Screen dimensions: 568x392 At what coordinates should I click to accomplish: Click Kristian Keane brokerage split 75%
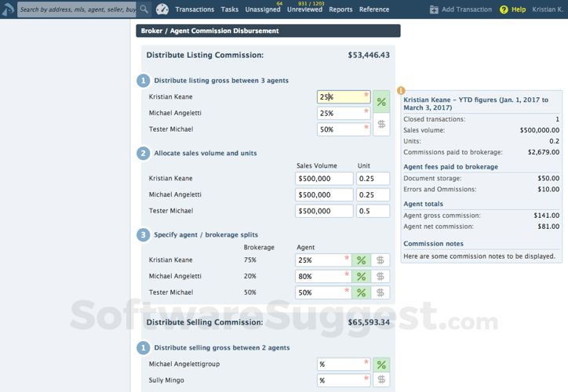pyautogui.click(x=249, y=260)
